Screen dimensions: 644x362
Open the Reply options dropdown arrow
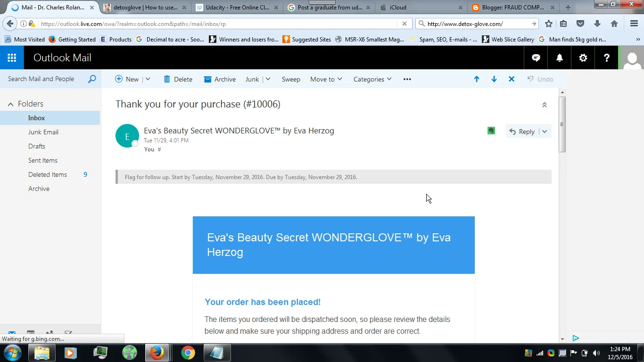click(545, 132)
